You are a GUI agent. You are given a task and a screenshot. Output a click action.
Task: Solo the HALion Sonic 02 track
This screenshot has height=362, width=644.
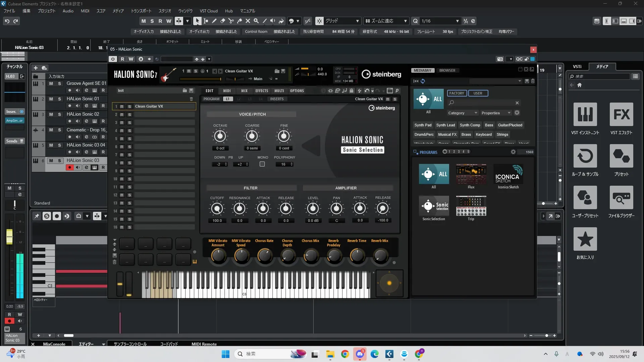click(59, 114)
